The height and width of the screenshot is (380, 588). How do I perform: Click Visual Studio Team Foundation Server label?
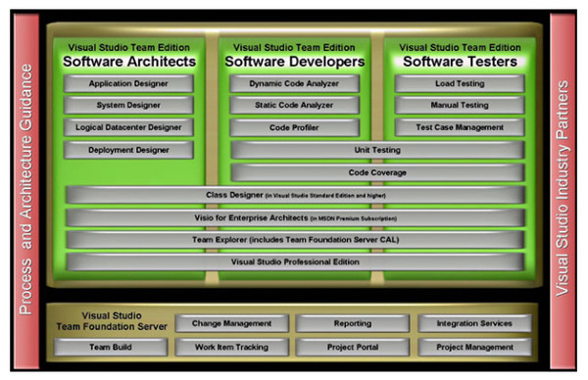pyautogui.click(x=112, y=321)
